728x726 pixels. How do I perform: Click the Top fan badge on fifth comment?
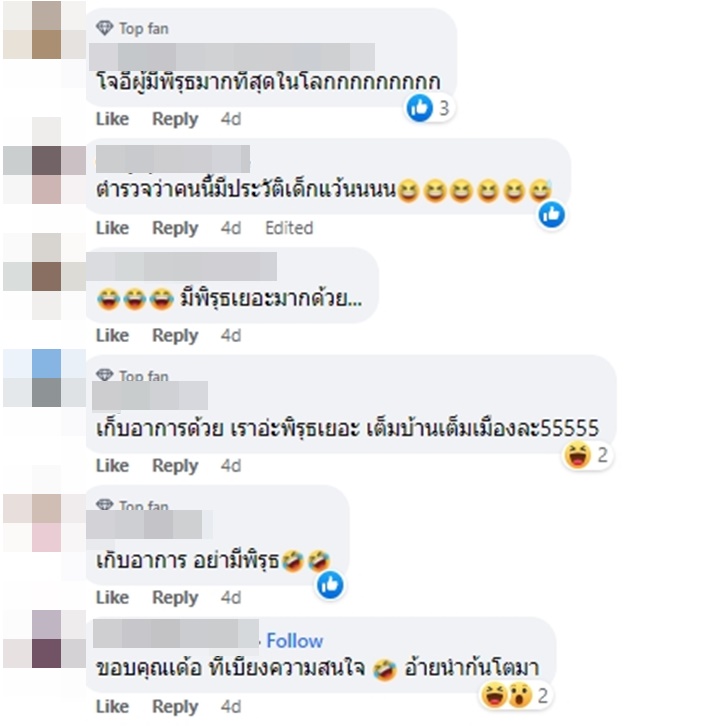point(132,505)
